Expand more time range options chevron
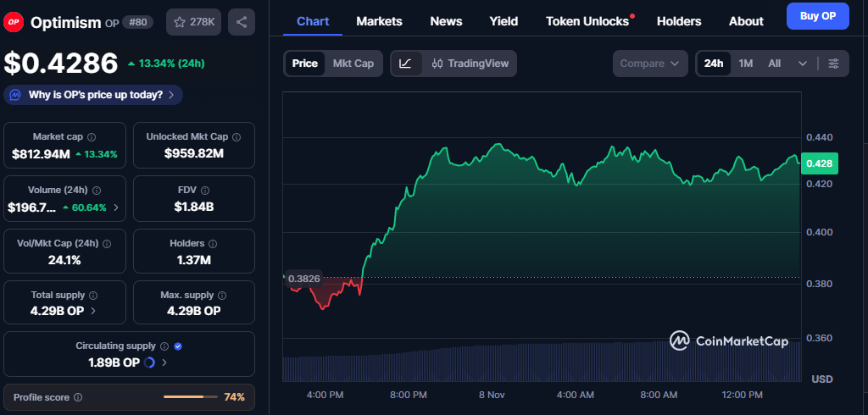Screen dimensions: 868x415 click(x=802, y=64)
